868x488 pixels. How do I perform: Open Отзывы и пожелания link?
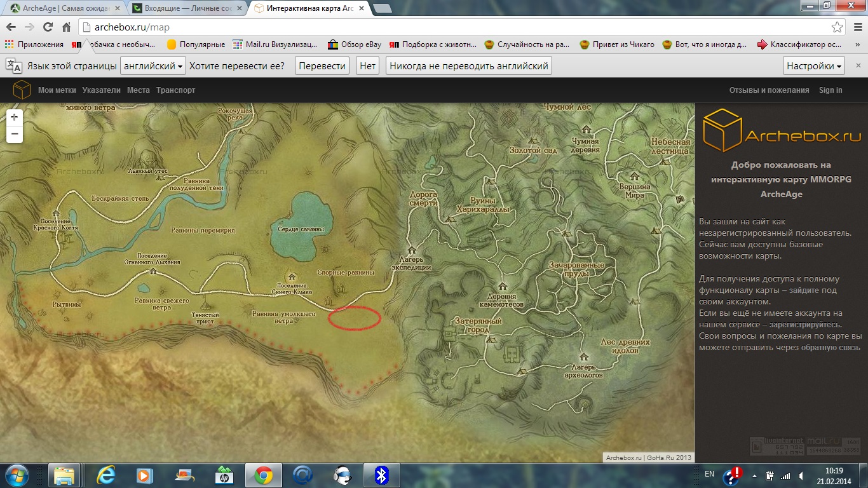click(x=770, y=90)
